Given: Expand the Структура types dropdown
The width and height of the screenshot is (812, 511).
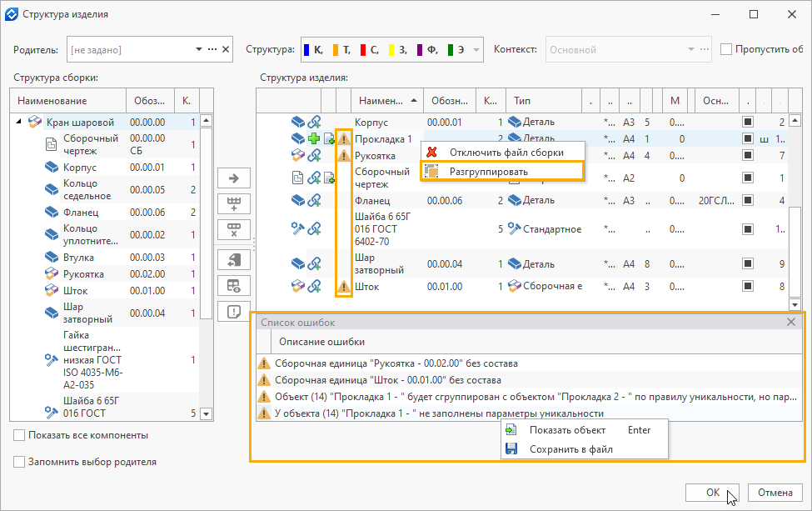Looking at the screenshot, I should point(476,50).
